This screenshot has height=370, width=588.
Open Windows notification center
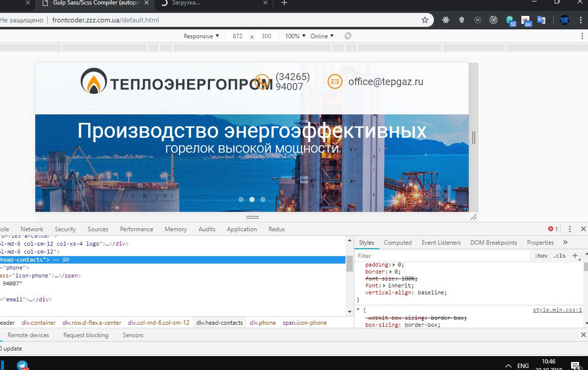(x=575, y=366)
